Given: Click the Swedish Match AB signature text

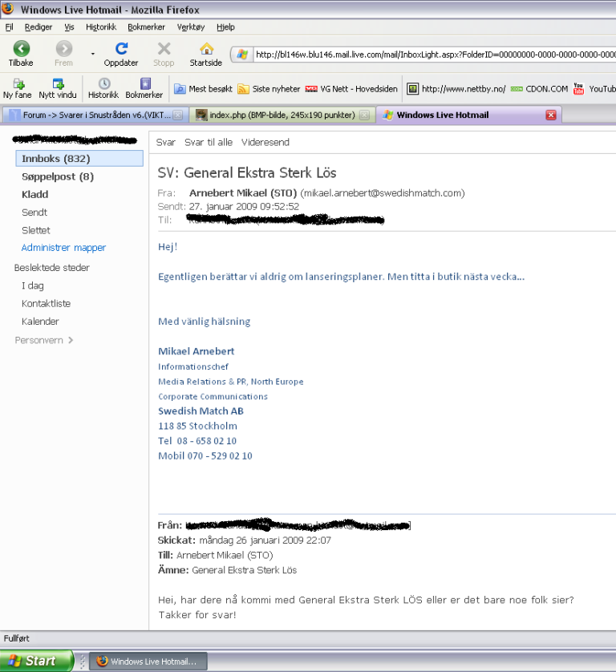Looking at the screenshot, I should 201,411.
